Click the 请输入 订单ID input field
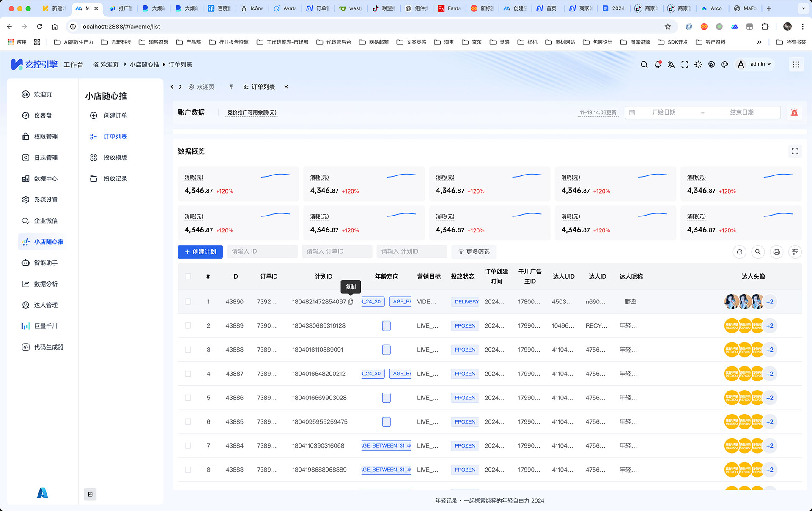This screenshot has height=511, width=812. point(337,251)
